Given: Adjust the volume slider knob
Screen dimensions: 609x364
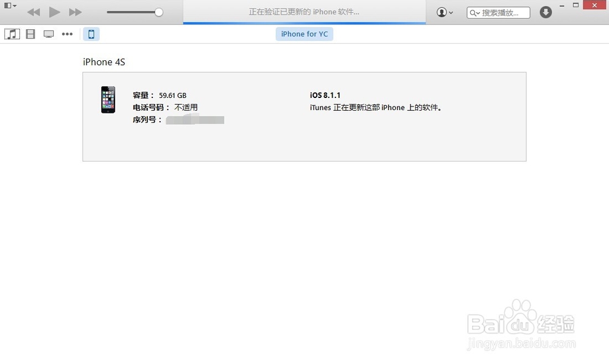Looking at the screenshot, I should click(x=158, y=12).
